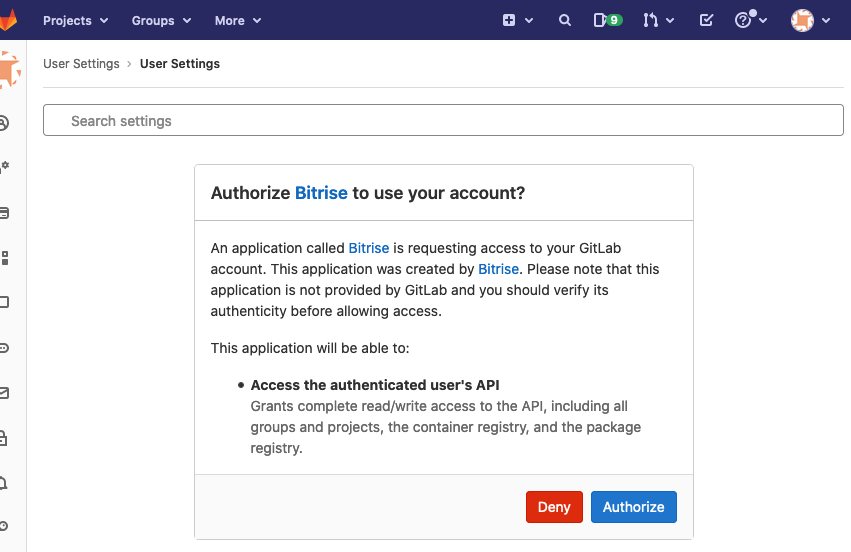Click the GitLab fox logo
Screen dimensions: 851x552
click(x=8, y=20)
